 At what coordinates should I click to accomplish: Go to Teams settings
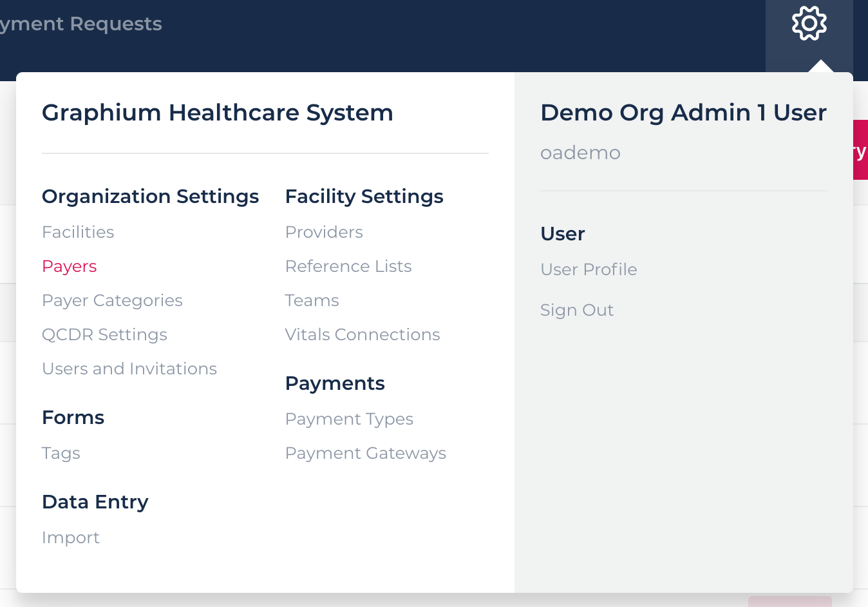point(312,300)
